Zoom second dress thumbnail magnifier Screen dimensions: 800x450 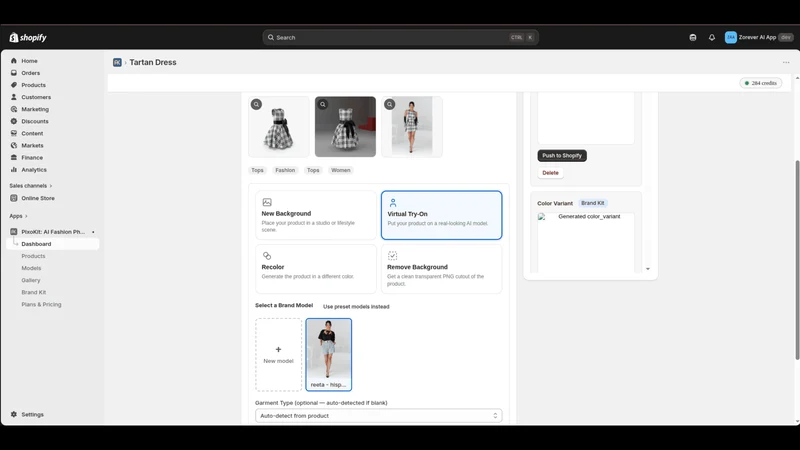pyautogui.click(x=323, y=104)
